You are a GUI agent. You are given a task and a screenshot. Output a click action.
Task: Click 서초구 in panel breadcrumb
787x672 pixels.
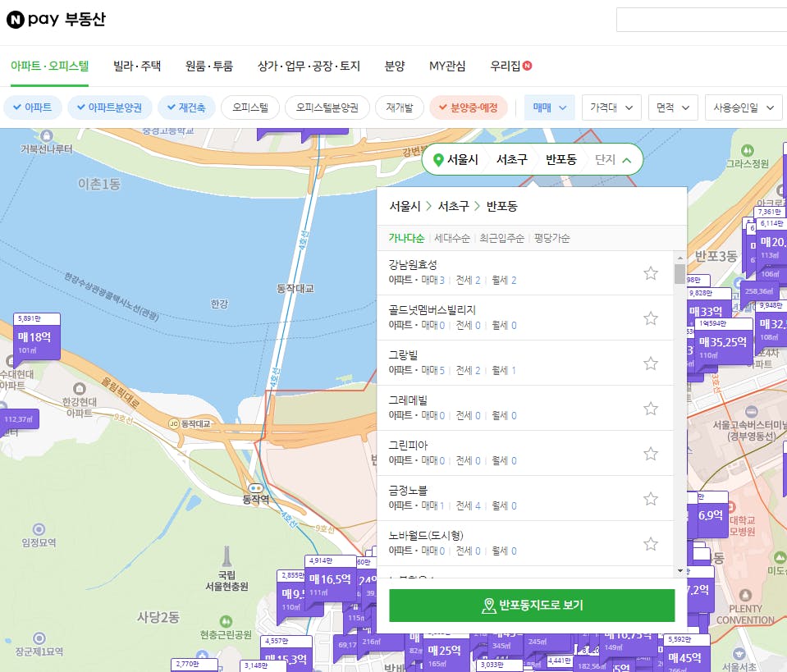click(453, 206)
